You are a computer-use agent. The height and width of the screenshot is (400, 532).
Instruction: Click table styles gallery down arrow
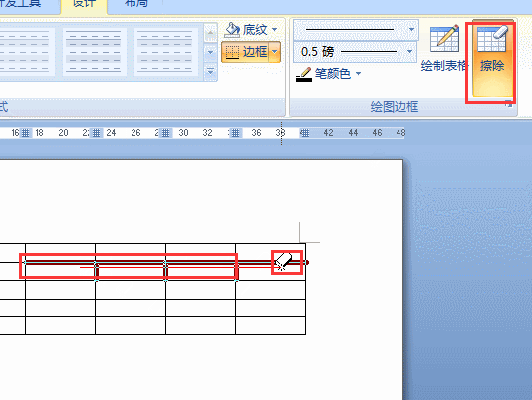click(x=210, y=52)
